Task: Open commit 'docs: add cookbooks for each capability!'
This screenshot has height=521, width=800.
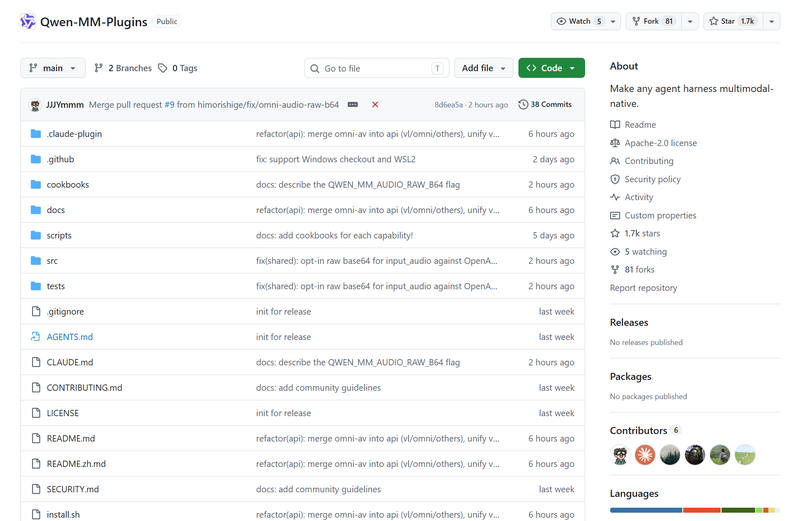Action: (x=334, y=235)
